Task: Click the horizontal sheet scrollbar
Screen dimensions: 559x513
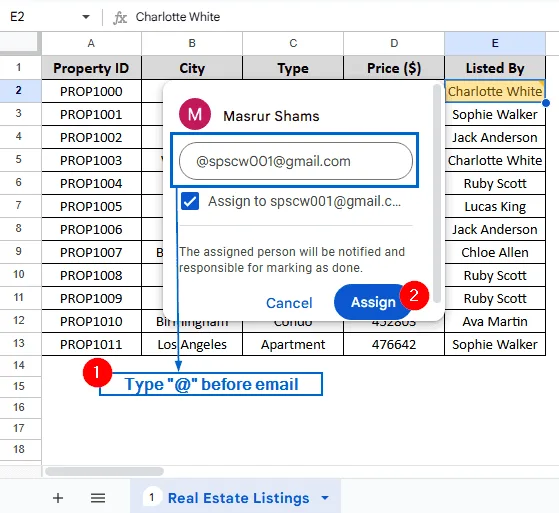Action: [x=104, y=471]
